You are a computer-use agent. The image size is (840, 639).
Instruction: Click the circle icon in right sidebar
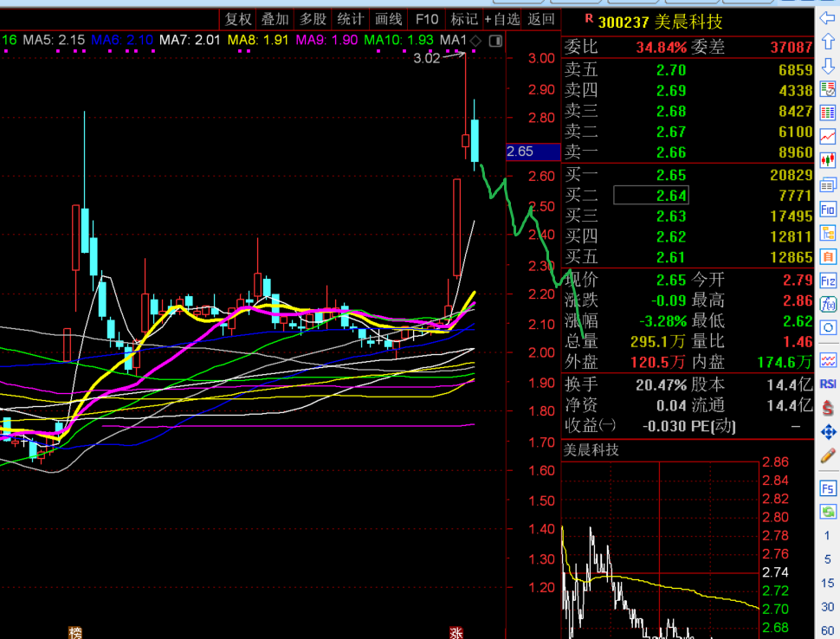[x=828, y=328]
